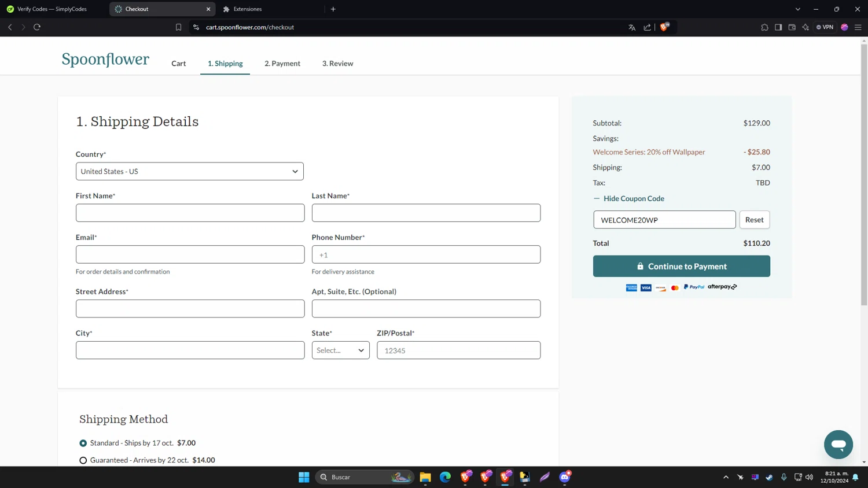Click the Last Name field
868x488 pixels.
tap(426, 213)
